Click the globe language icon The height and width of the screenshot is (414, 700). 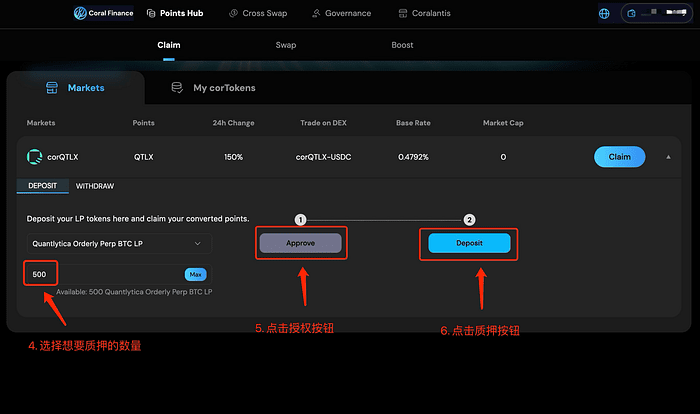tap(604, 14)
